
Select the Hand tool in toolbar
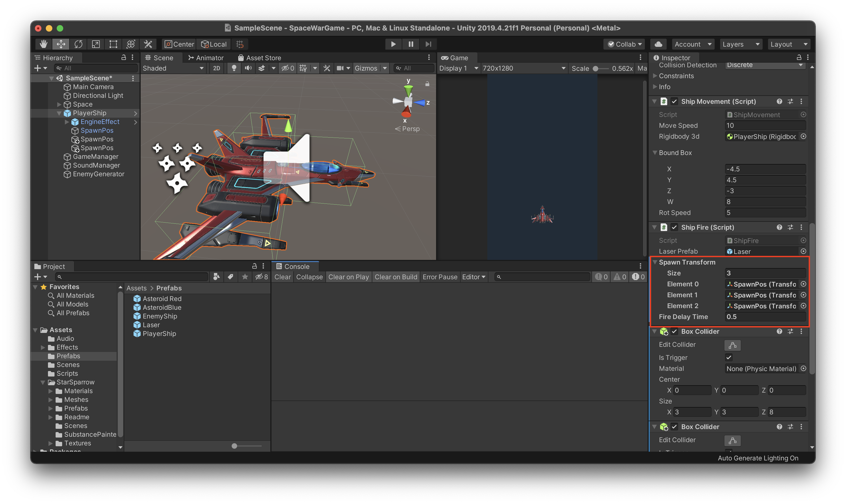pos(44,44)
